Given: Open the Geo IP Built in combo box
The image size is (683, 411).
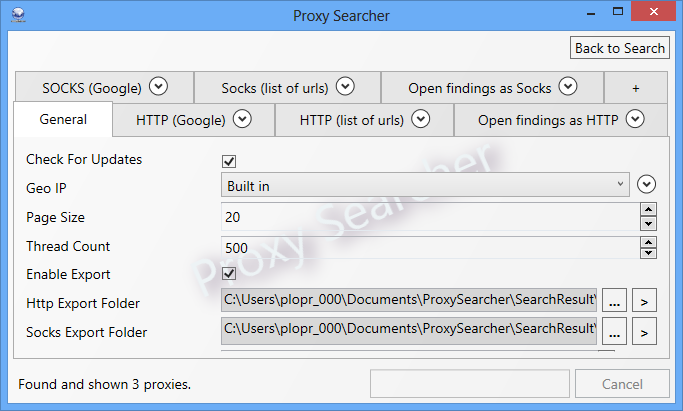Looking at the screenshot, I should pos(425,185).
